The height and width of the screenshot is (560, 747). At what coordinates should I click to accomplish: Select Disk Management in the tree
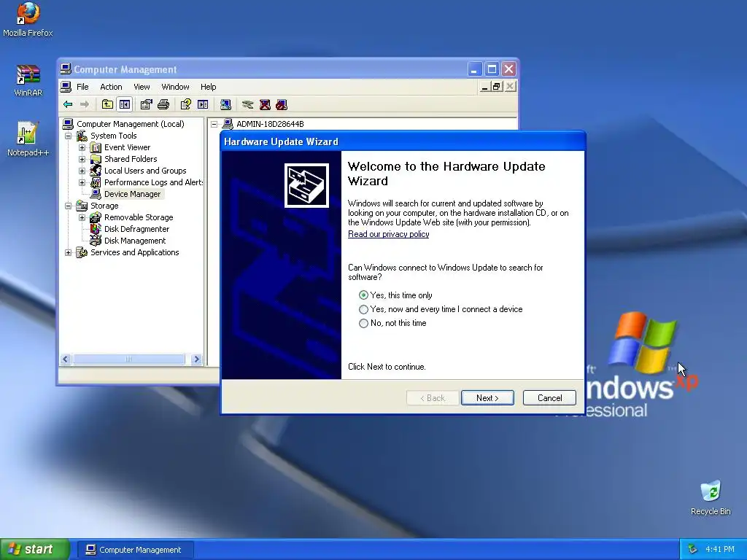[x=135, y=241]
